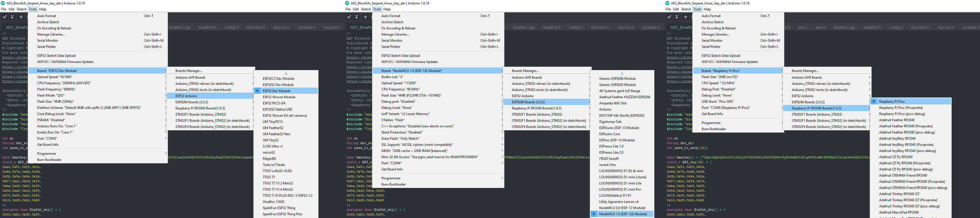Open File menu in ESP32 Dev Module window
Viewport: 980px width, 218px height.
[3, 9]
